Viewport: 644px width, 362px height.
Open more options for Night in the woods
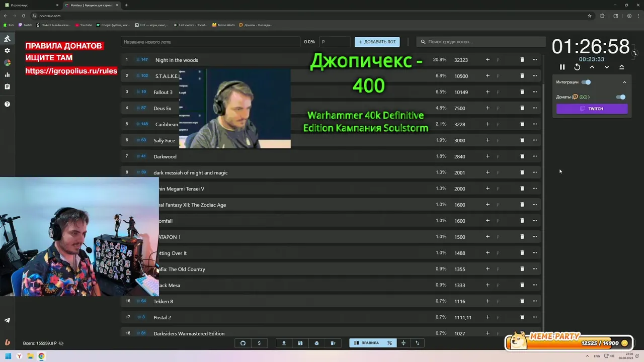(535, 60)
